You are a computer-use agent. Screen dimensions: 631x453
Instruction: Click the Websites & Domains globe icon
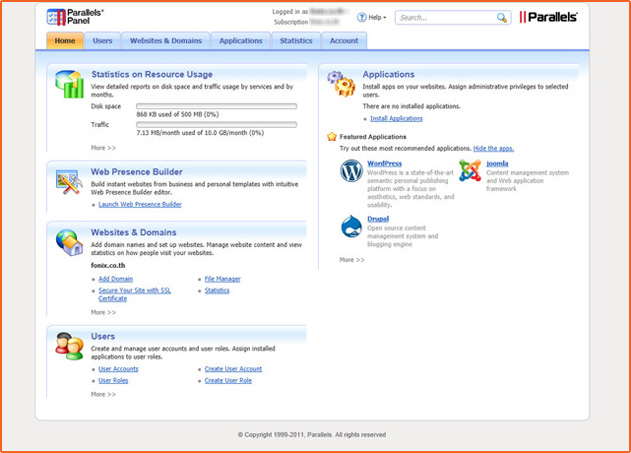(x=69, y=242)
